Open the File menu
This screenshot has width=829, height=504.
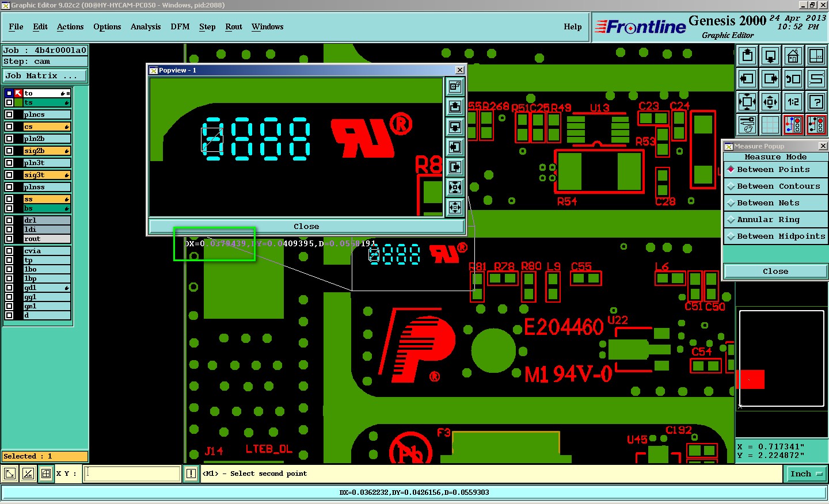[x=16, y=27]
